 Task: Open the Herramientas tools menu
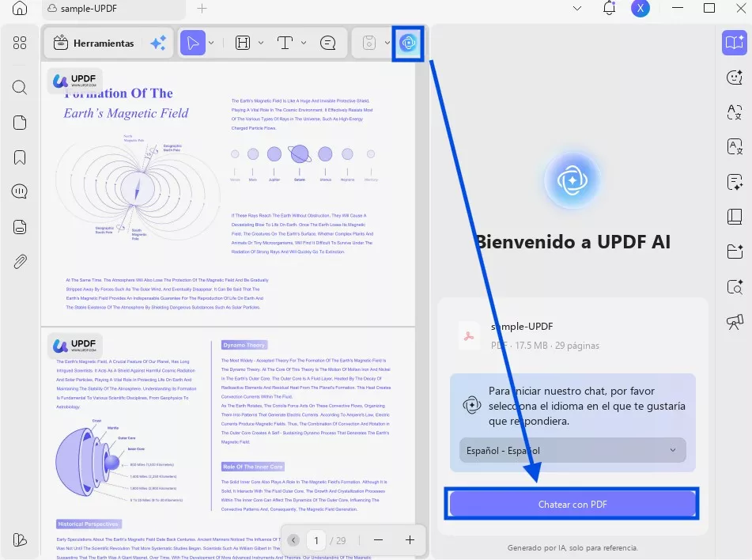[x=93, y=44]
